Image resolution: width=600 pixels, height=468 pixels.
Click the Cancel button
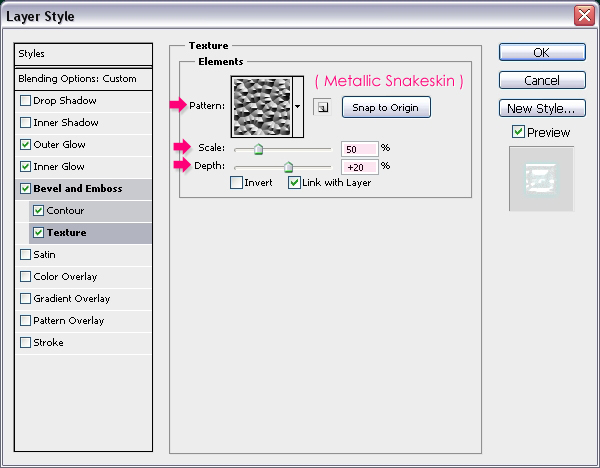click(x=541, y=80)
